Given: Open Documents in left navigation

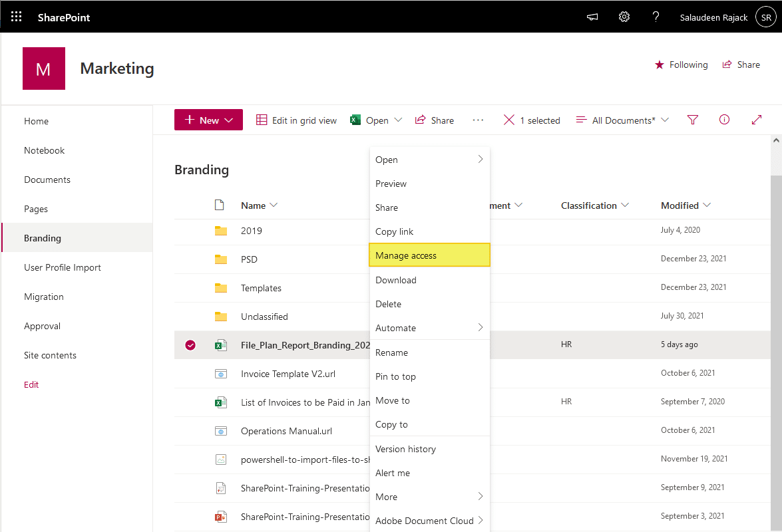Looking at the screenshot, I should [x=47, y=180].
